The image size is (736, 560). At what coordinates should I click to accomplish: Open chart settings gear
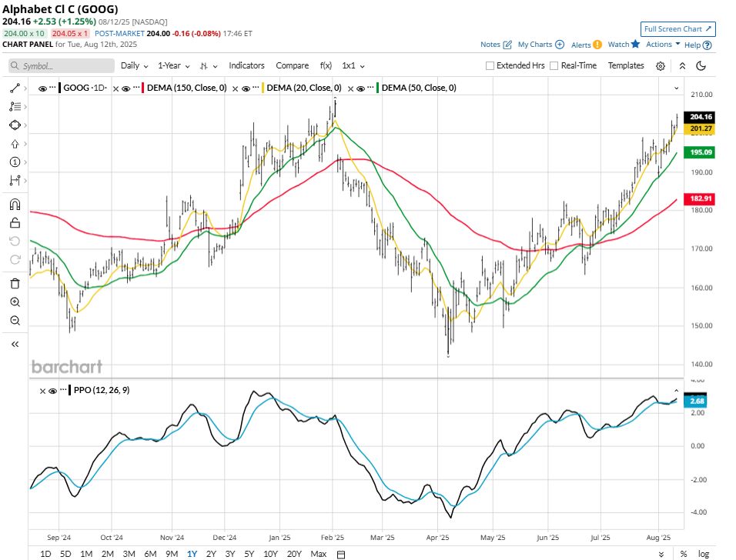661,66
